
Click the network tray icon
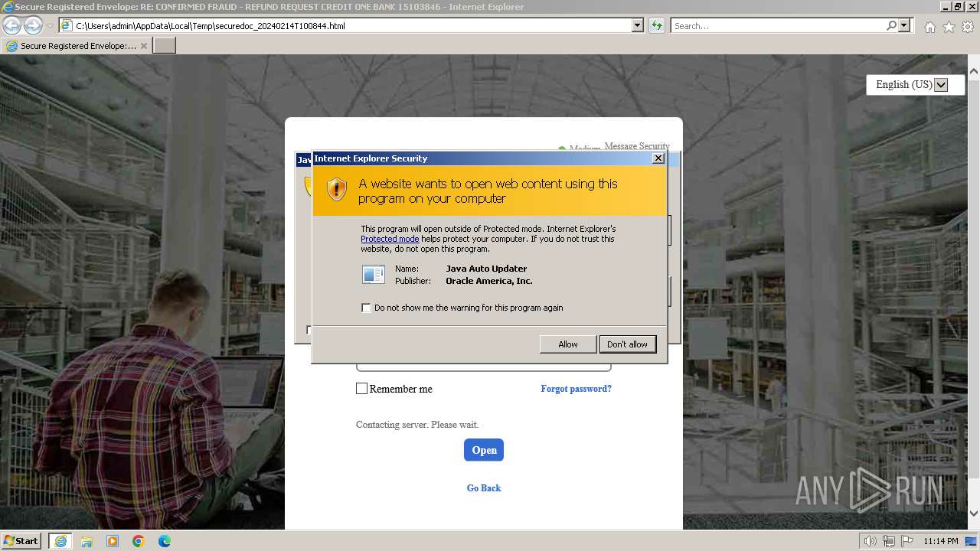(889, 541)
